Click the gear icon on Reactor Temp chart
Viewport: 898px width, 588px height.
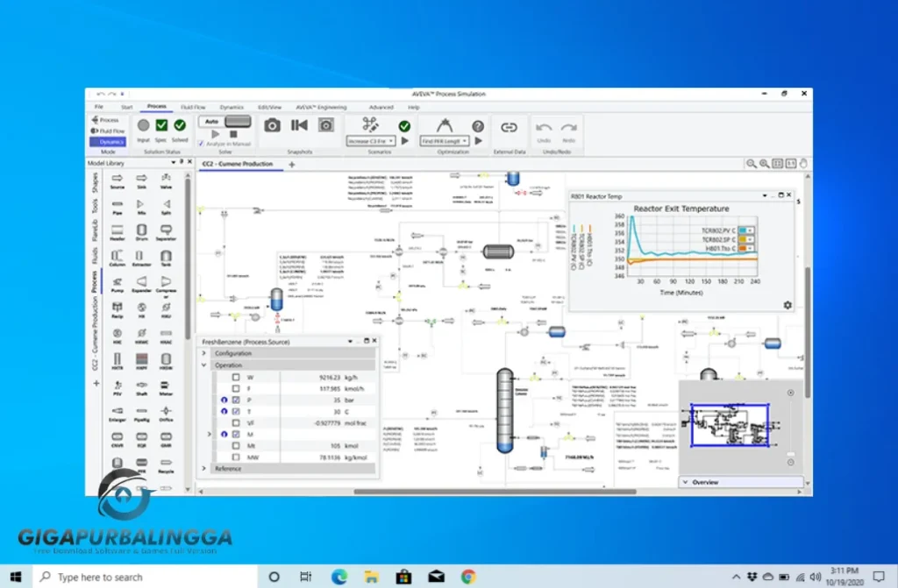[788, 305]
